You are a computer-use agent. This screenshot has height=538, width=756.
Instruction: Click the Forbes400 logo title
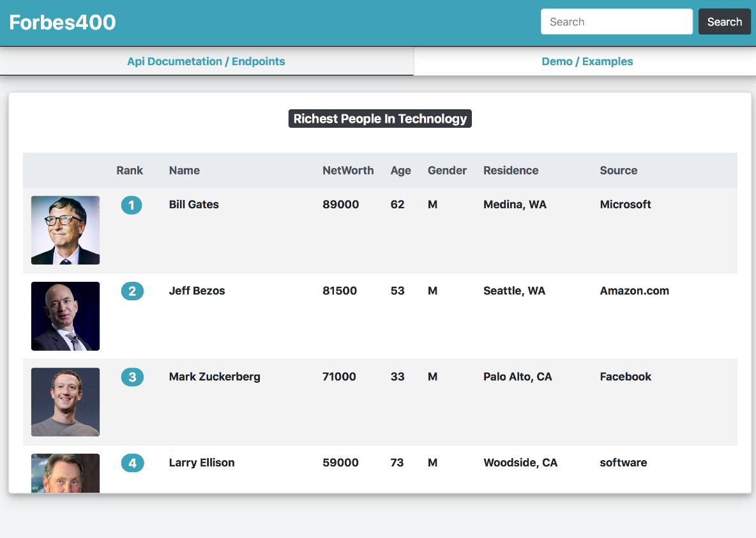(x=63, y=22)
